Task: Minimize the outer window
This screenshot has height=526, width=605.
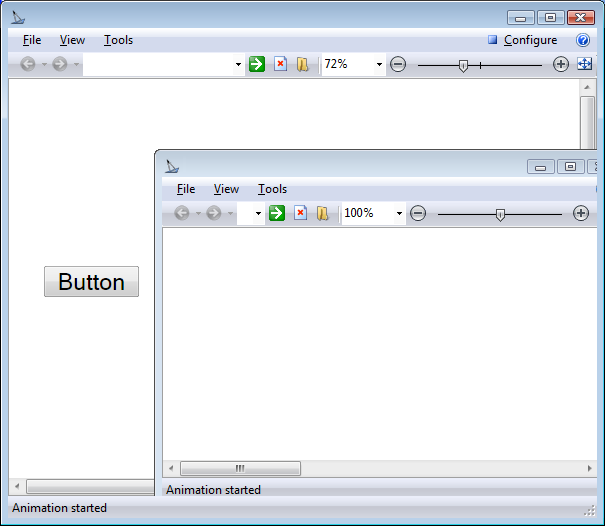Action: click(x=521, y=18)
